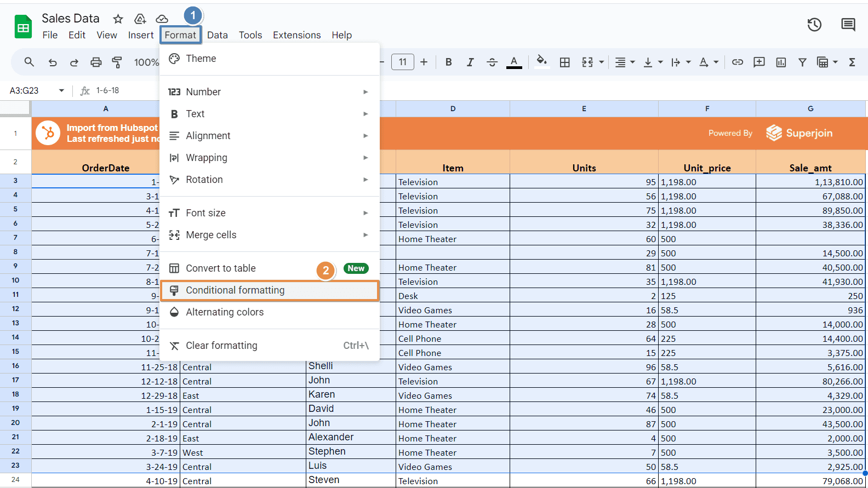Choose Alternating colors option
The height and width of the screenshot is (488, 868).
click(x=270, y=312)
